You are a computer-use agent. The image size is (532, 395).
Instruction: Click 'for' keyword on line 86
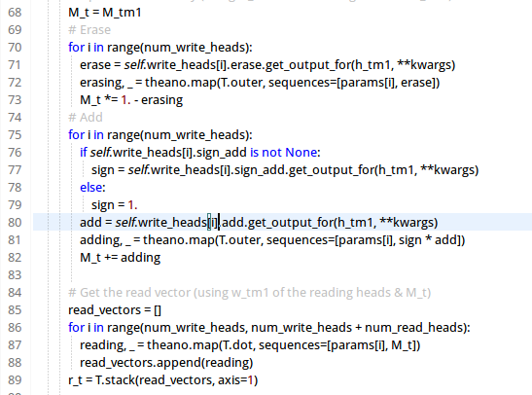point(76,328)
